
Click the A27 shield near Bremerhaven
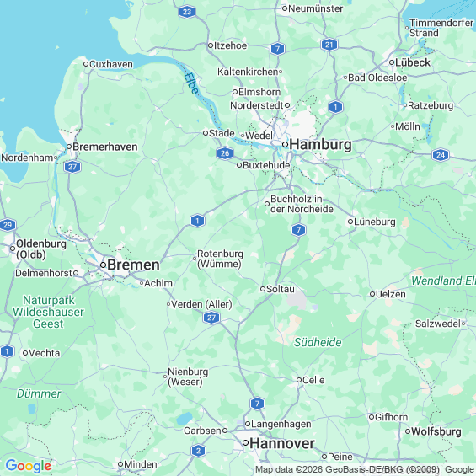pos(72,167)
